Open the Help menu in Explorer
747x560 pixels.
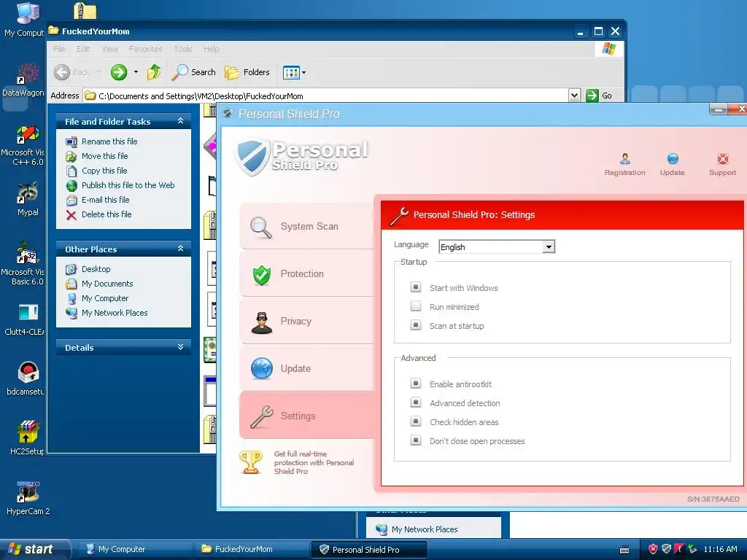point(211,49)
